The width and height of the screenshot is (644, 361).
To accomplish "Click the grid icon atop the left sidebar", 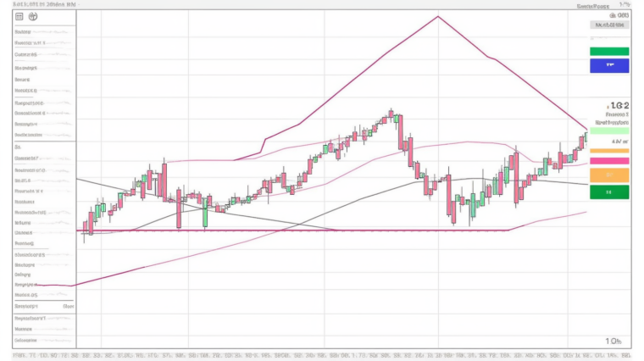I will click(20, 16).
